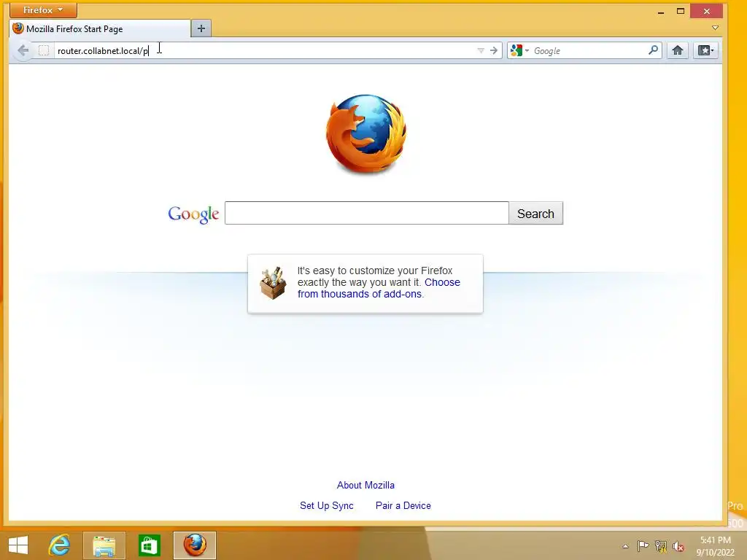Screen dimensions: 747x560
Task: Launch Internet Explorer from the taskbar
Action: [60, 545]
